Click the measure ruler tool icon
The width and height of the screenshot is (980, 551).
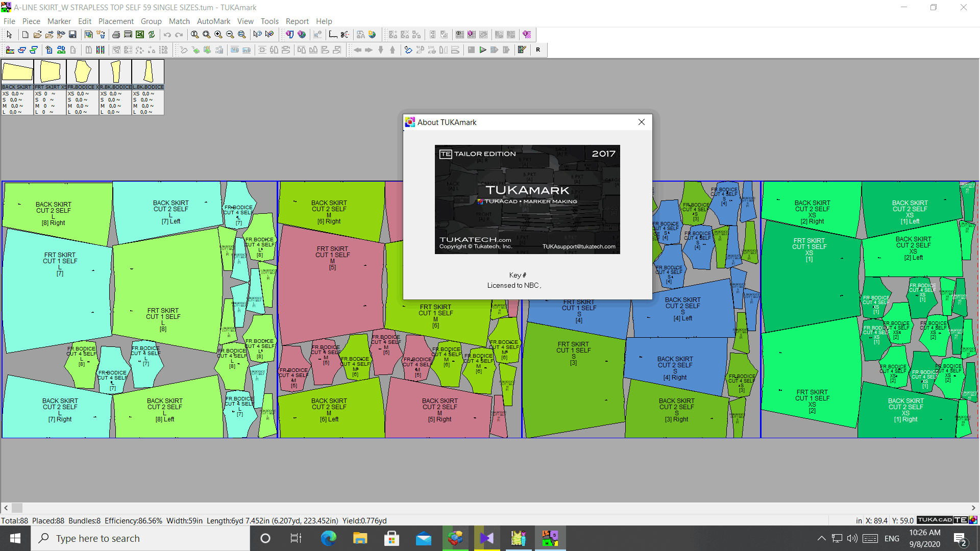333,35
